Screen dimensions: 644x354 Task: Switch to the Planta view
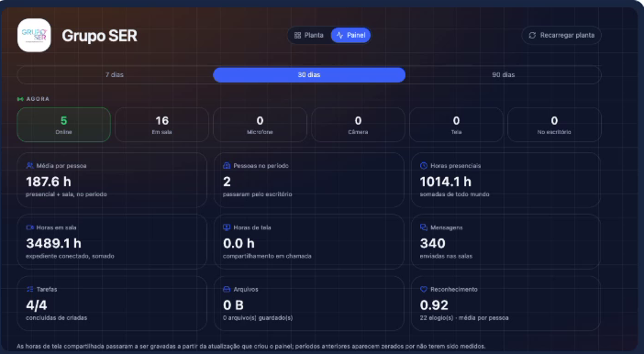pos(309,36)
